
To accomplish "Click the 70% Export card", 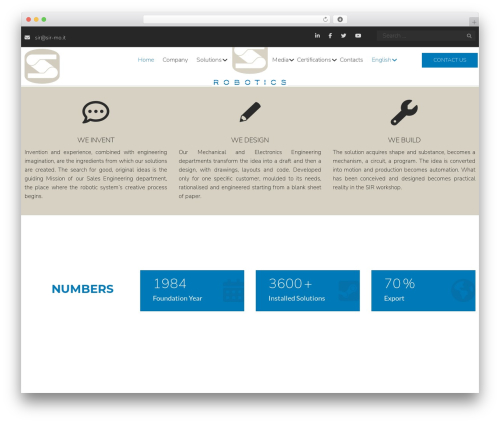I will (423, 291).
